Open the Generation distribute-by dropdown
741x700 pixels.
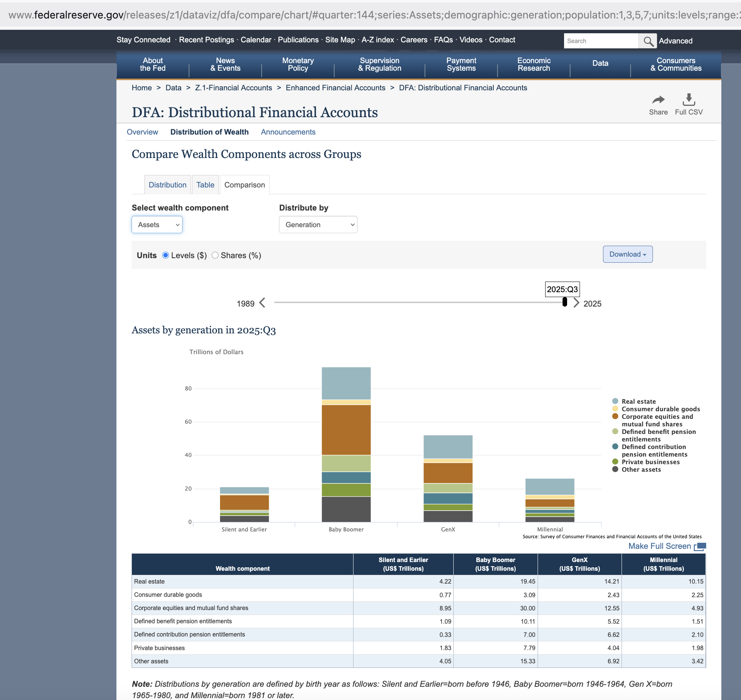click(318, 225)
